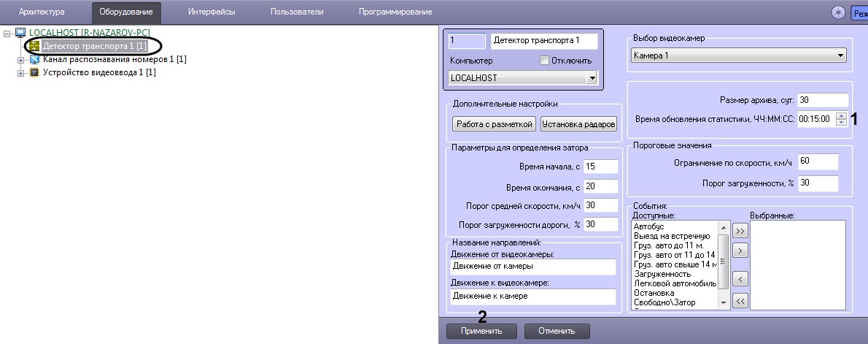This screenshot has width=868, height=344.
Task: Add selected event with > arrow button
Action: [740, 251]
